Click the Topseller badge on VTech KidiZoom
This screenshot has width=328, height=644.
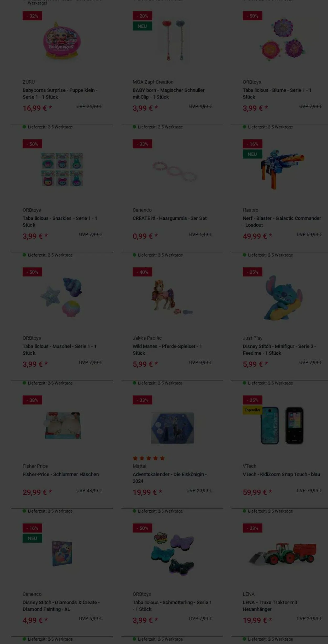click(252, 410)
